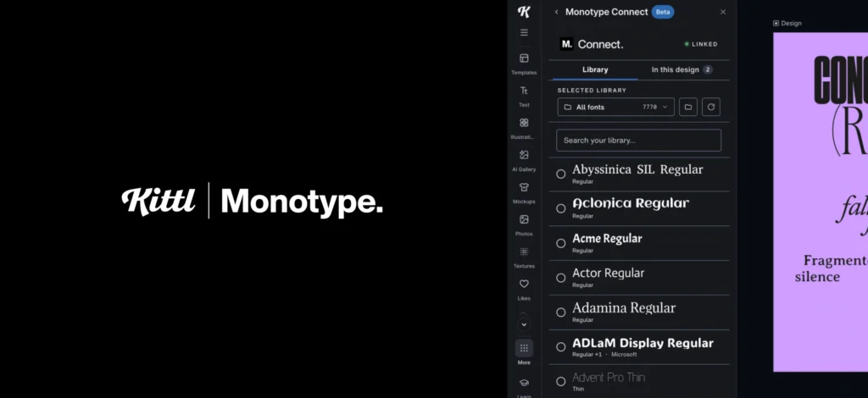Click the Regular +1 · Microsoft label
This screenshot has height=398, width=868.
pyautogui.click(x=604, y=354)
